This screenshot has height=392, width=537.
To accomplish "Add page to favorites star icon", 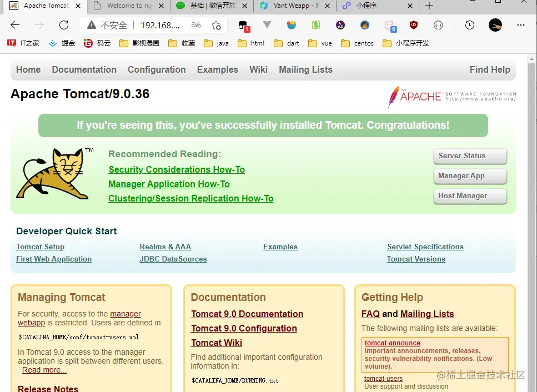I will (216, 25).
